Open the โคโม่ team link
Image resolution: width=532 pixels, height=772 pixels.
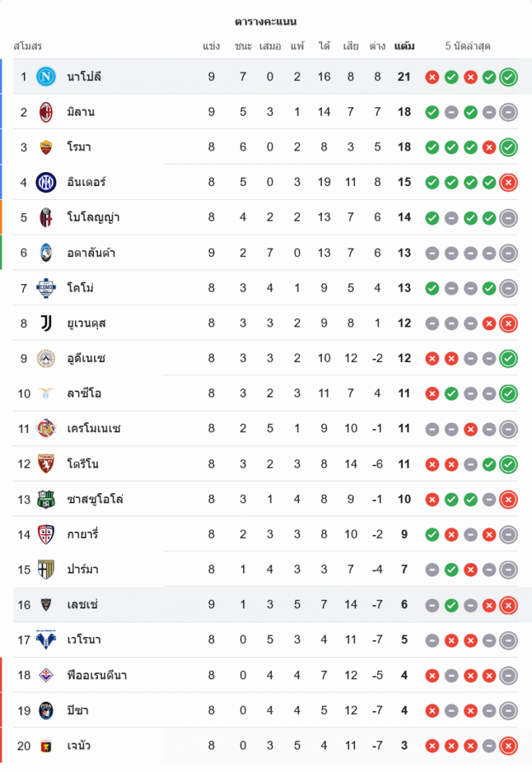(80, 288)
